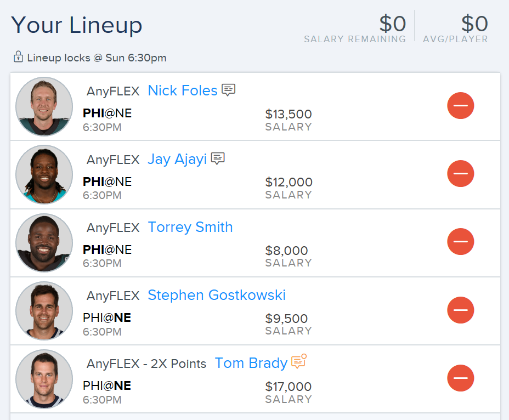Click Stephen Gostkowski headshot photo
Viewport: 509px width, 420px height.
tap(44, 311)
